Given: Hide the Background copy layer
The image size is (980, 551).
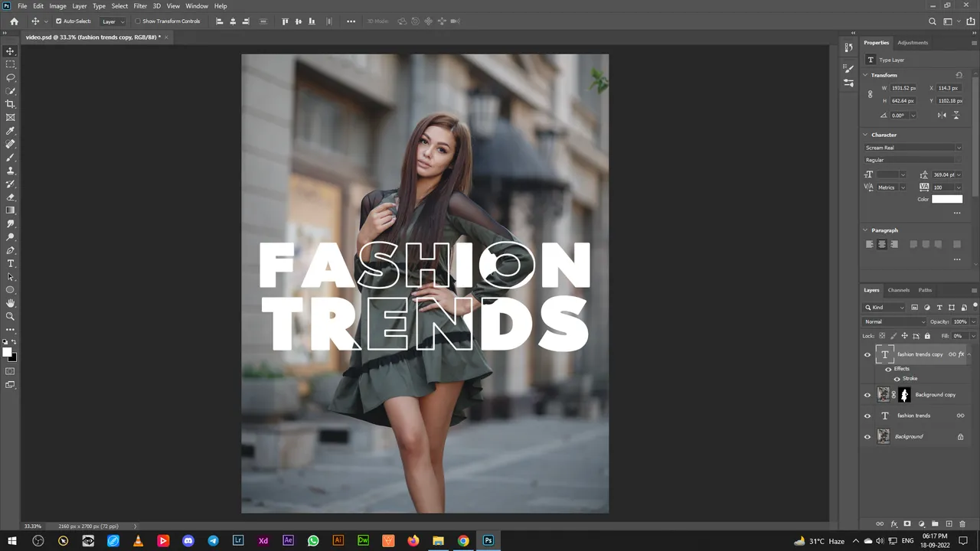Looking at the screenshot, I should pyautogui.click(x=867, y=395).
